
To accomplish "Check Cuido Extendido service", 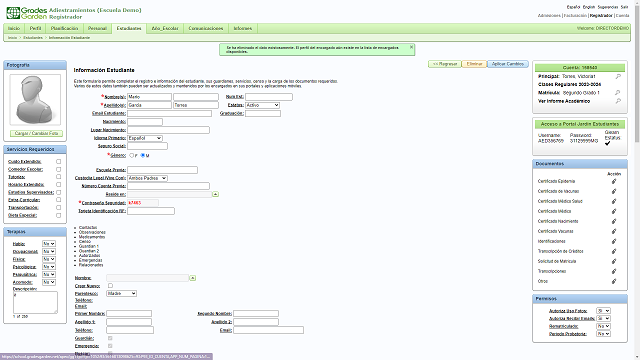I will [x=58, y=162].
